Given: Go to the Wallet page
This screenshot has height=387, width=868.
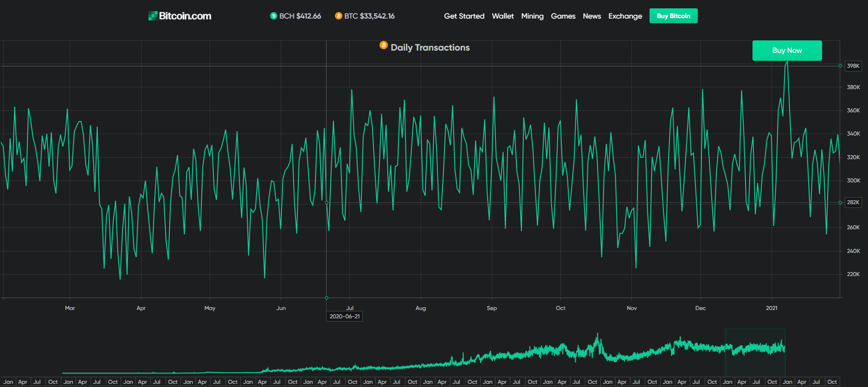Looking at the screenshot, I should [503, 16].
